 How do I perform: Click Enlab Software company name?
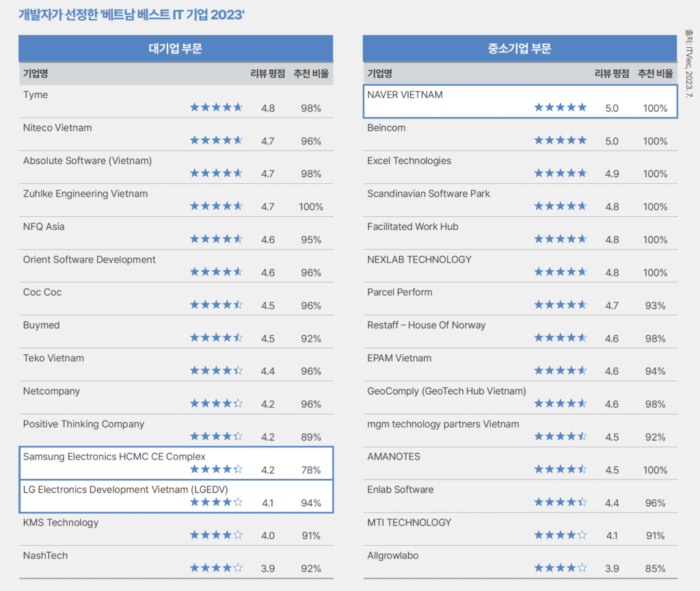[x=400, y=490]
